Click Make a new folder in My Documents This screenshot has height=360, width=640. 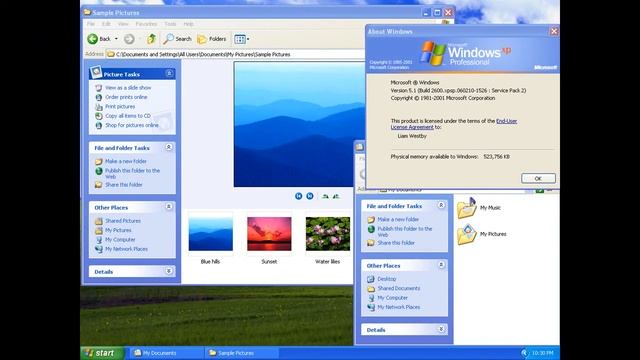click(398, 220)
